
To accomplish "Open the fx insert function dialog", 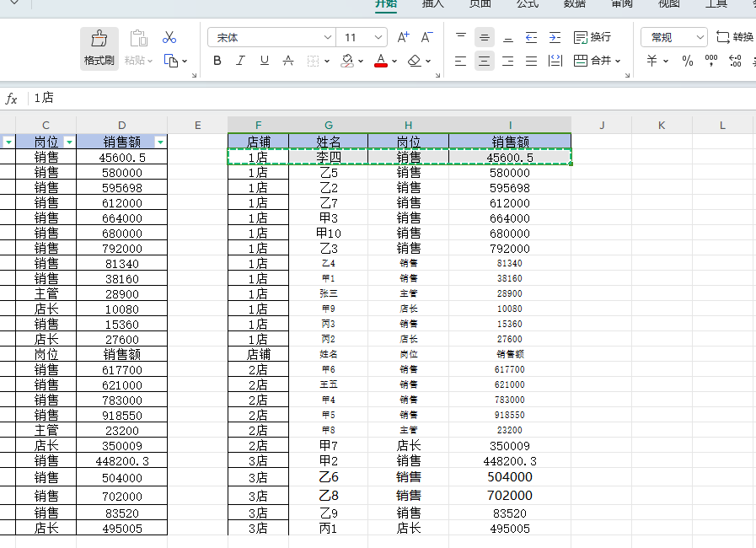I will click(11, 99).
